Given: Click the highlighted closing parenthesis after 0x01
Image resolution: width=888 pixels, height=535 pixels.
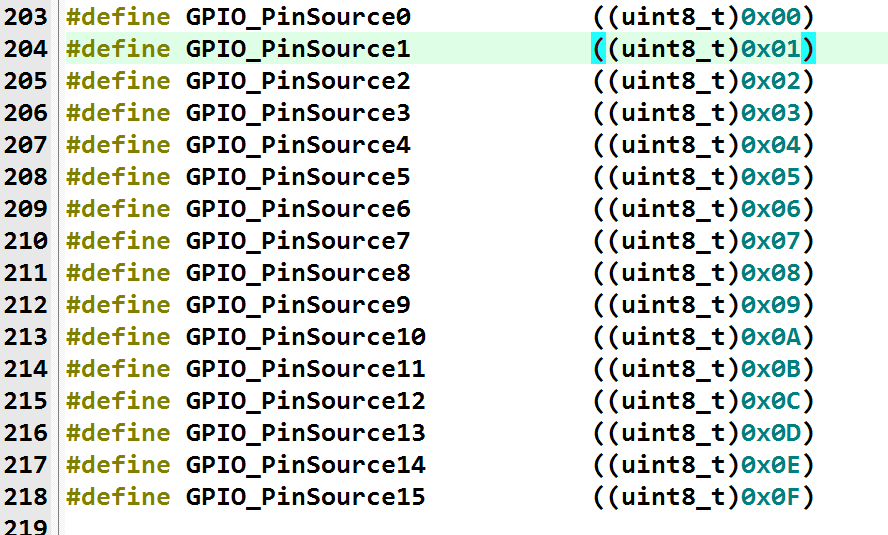Looking at the screenshot, I should (x=808, y=49).
